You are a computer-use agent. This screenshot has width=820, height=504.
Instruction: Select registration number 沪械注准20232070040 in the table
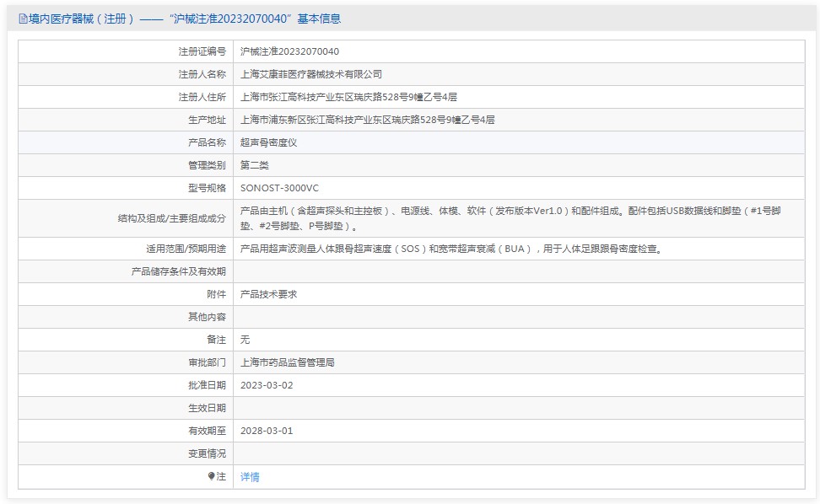click(x=289, y=51)
